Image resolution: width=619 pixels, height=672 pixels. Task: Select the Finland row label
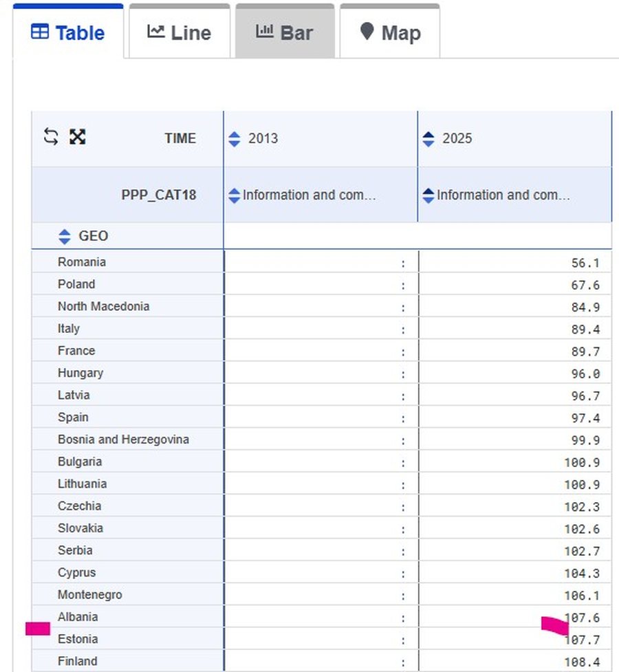tap(77, 661)
